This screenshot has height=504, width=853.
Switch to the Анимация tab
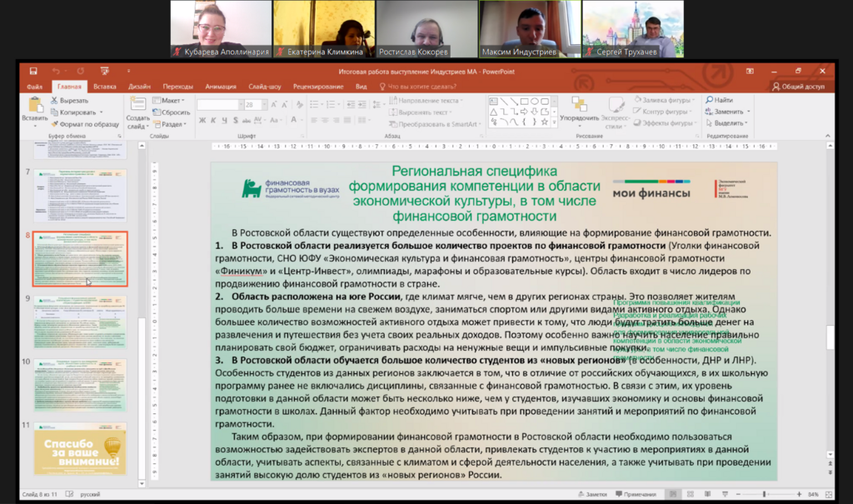220,87
